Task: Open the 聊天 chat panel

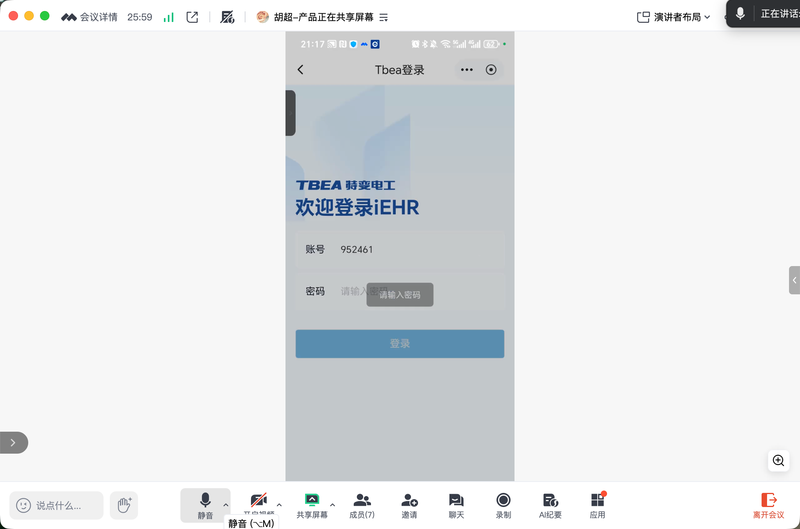Action: tap(456, 506)
